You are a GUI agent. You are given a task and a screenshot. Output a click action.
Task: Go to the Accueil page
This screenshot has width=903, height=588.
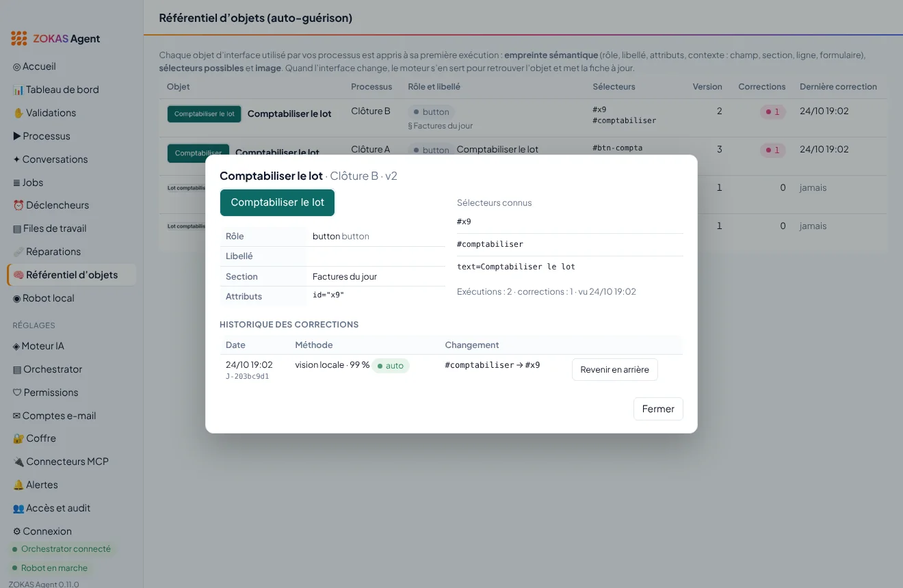pos(72,66)
